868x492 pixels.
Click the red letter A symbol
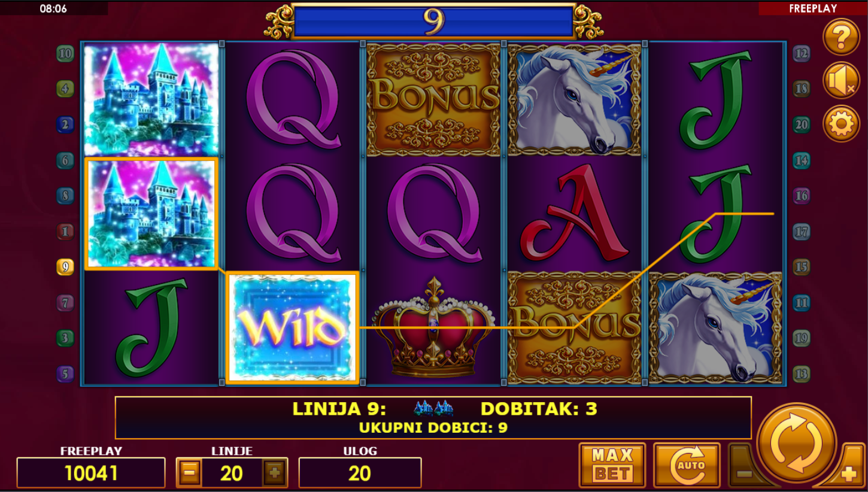(574, 213)
